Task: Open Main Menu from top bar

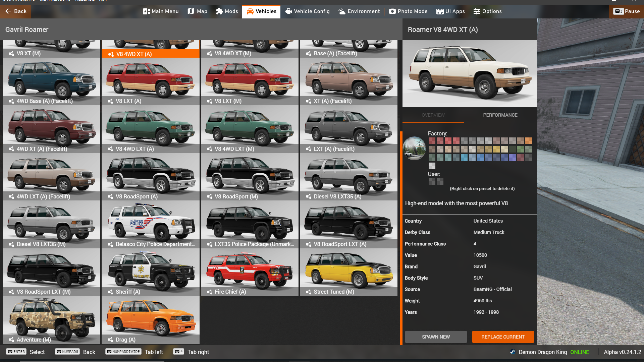Action: click(161, 11)
